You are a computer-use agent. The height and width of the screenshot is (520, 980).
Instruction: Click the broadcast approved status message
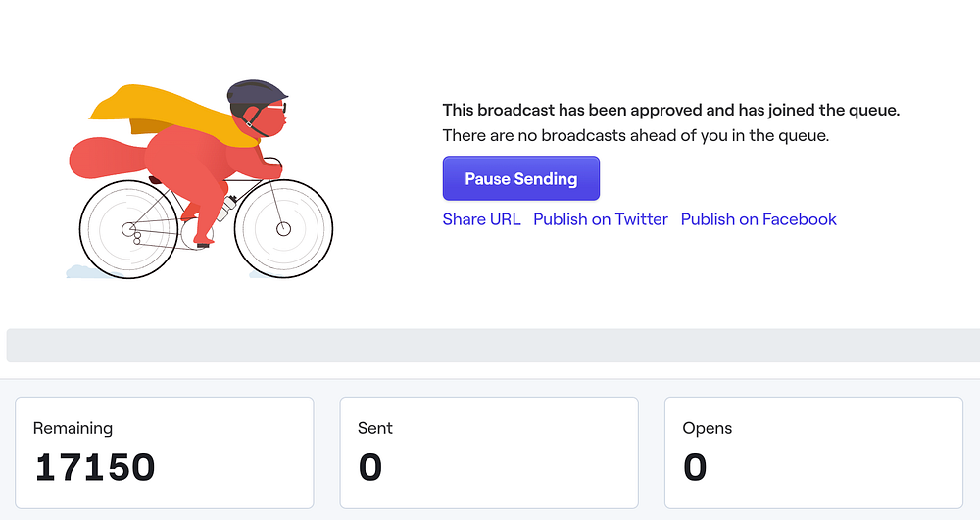tap(670, 110)
